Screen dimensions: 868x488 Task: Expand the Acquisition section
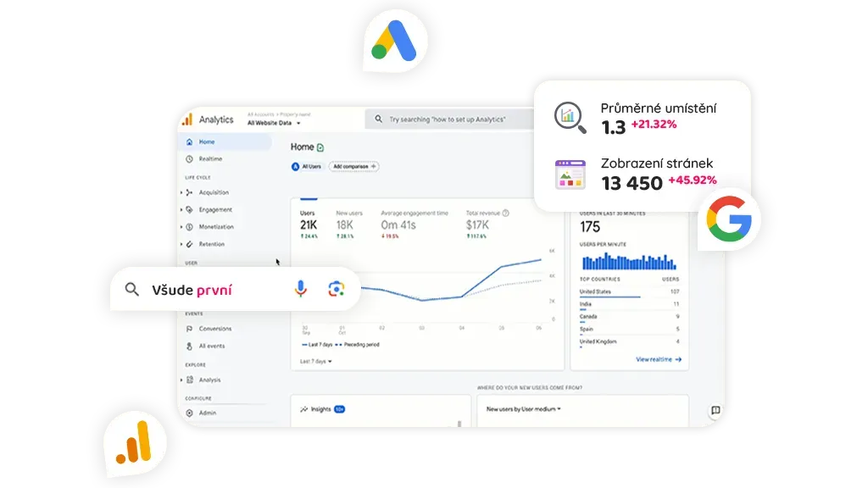[x=214, y=192]
